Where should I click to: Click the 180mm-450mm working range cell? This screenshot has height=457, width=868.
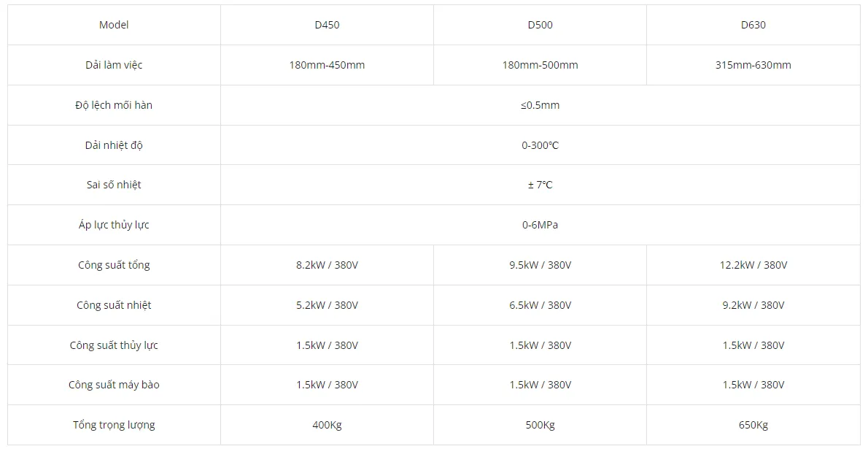click(x=327, y=65)
